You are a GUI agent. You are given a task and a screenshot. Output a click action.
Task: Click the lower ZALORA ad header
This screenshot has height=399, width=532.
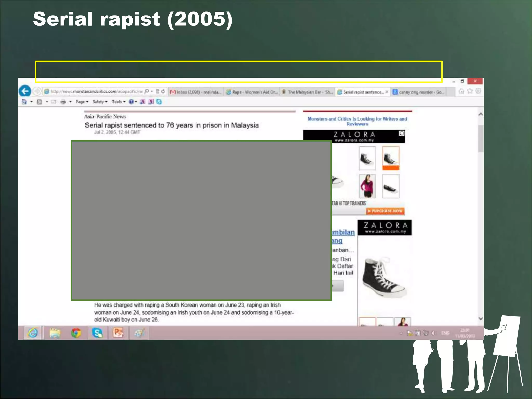385,228
